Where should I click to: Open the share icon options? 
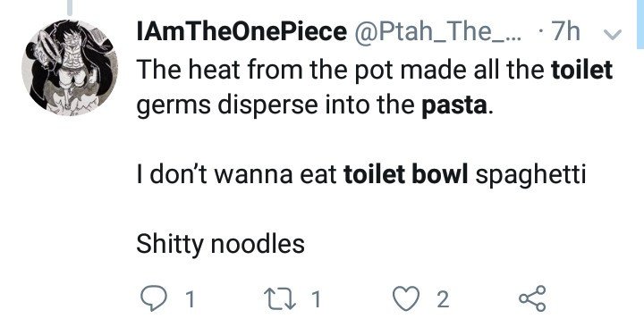click(532, 298)
